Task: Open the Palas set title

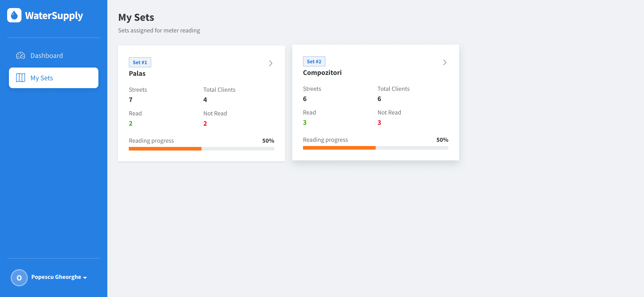Action: pos(137,74)
